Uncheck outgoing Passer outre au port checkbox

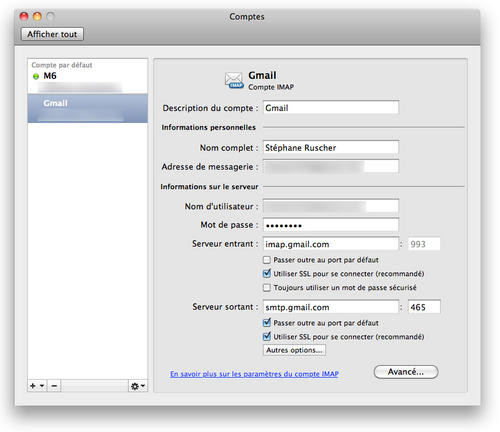(267, 323)
